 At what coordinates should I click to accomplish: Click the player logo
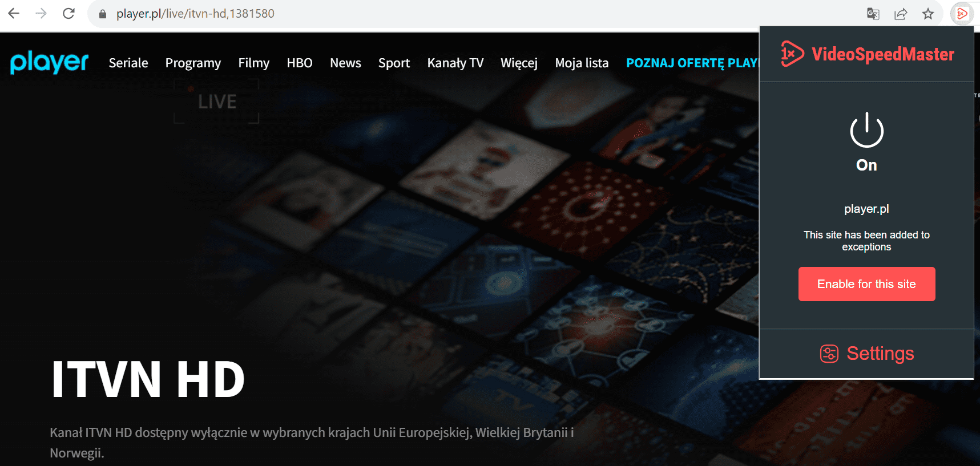(x=49, y=62)
